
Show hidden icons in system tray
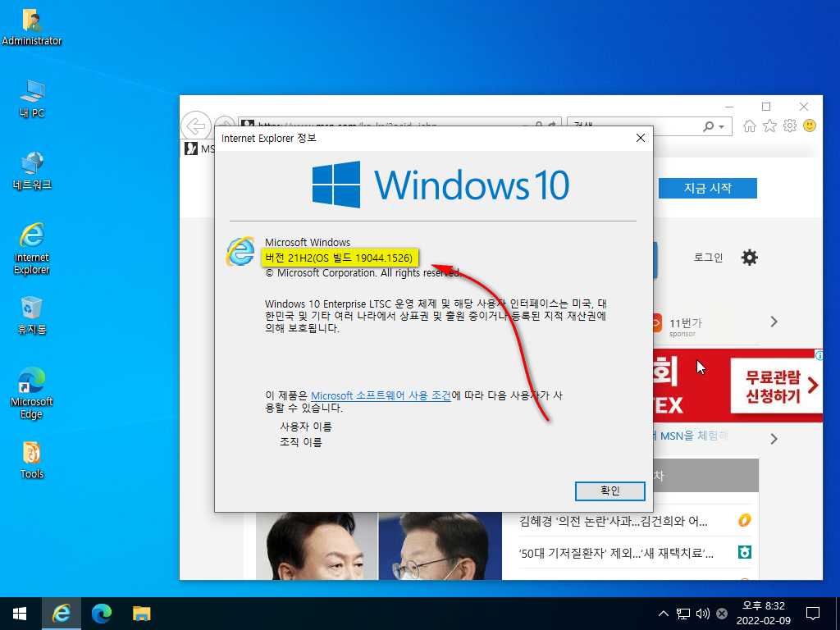pyautogui.click(x=663, y=614)
